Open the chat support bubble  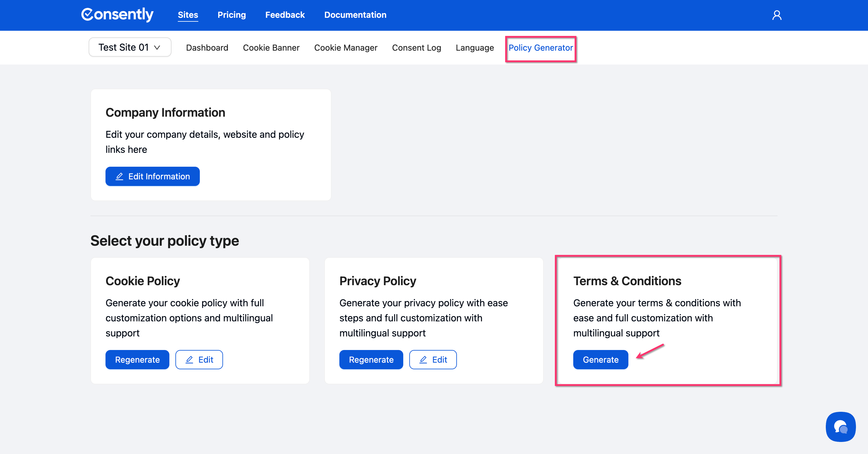point(840,427)
